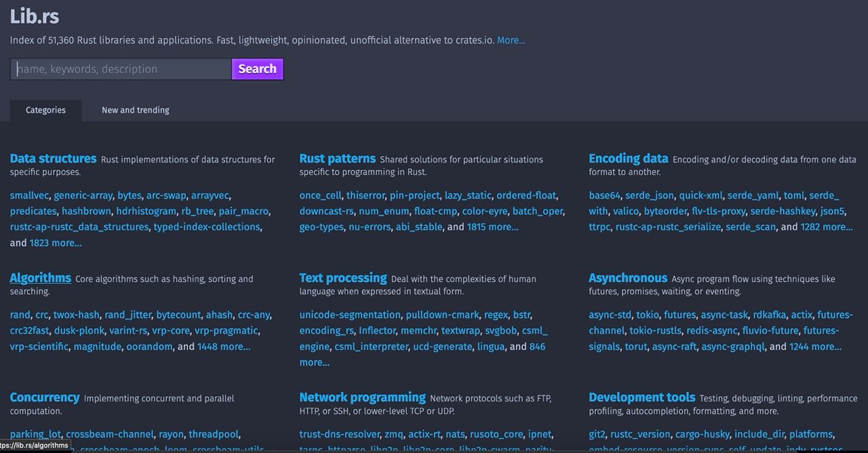Open the More... link in the tagline

tap(511, 41)
